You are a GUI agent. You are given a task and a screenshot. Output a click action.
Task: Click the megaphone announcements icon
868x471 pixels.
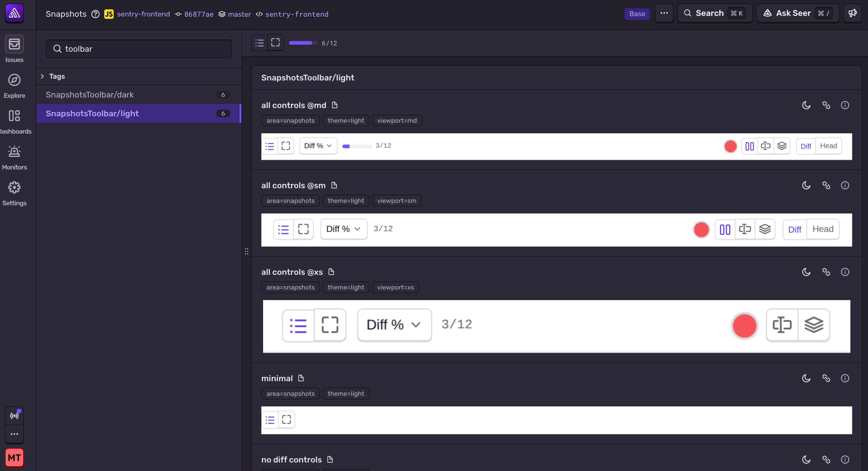[x=853, y=13]
